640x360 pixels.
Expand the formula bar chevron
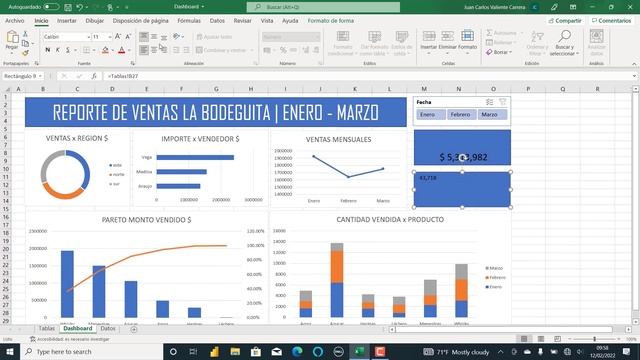point(634,76)
